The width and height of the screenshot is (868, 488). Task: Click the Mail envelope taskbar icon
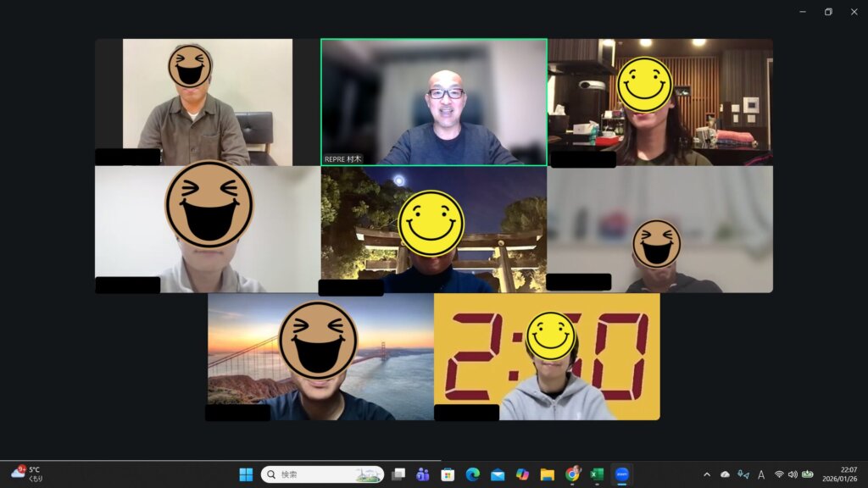click(498, 474)
